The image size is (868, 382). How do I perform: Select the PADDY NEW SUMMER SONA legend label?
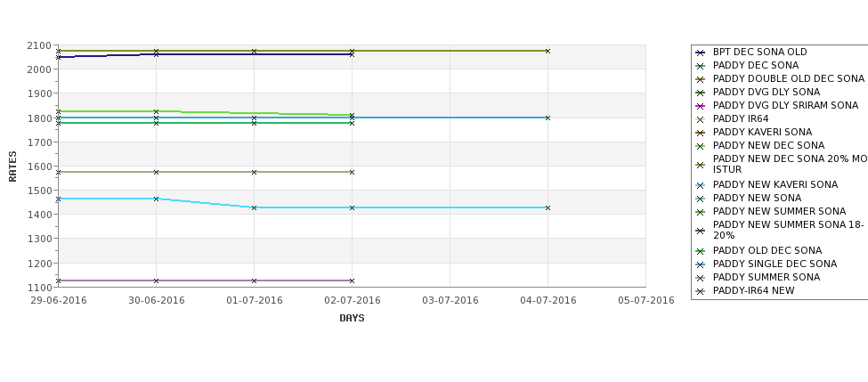coord(779,212)
